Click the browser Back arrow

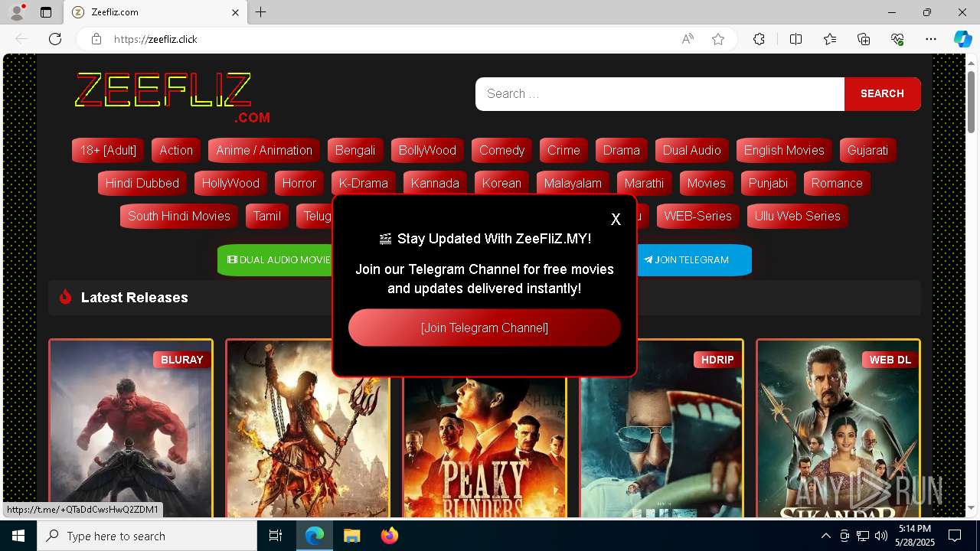21,39
